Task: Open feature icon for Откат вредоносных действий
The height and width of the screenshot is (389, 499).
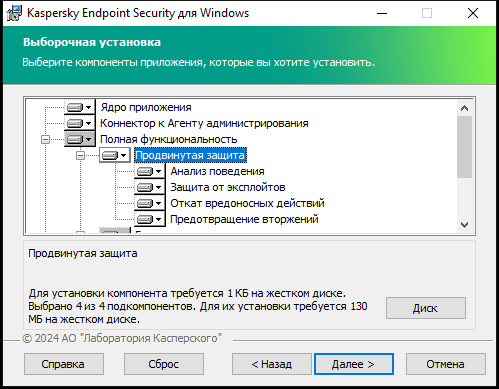Action: point(149,203)
